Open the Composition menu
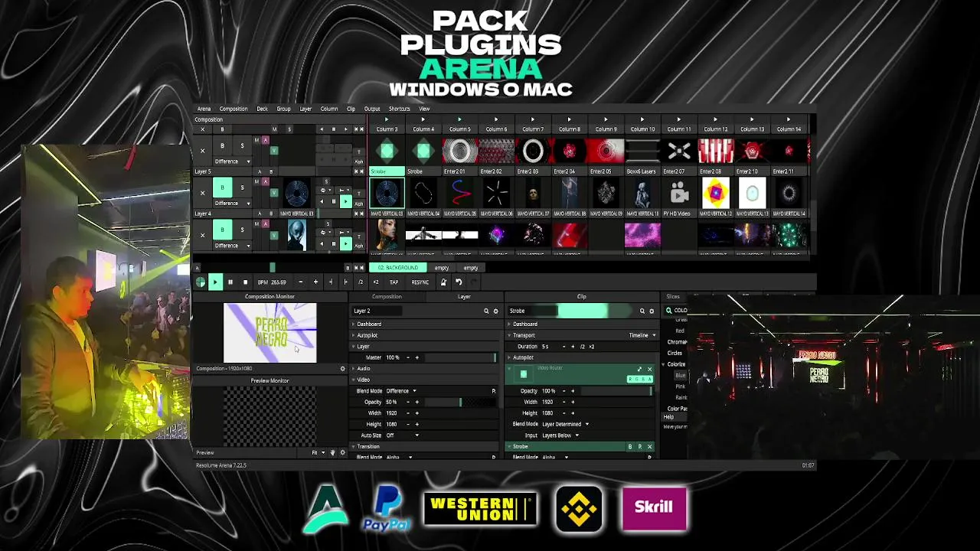980x551 pixels. 234,109
